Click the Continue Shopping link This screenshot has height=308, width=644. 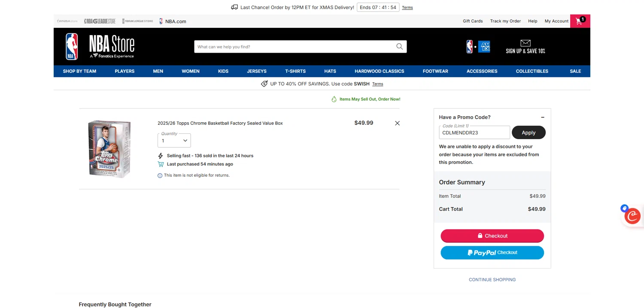492,280
